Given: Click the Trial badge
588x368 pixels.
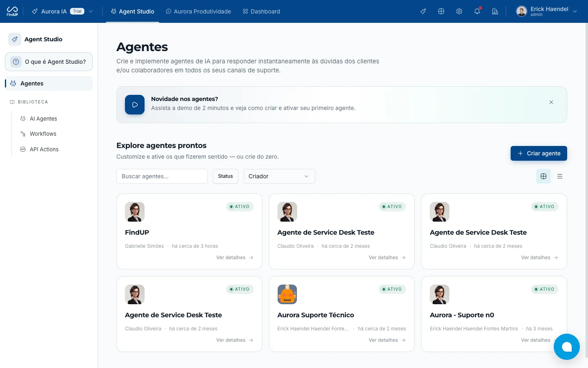Looking at the screenshot, I should tap(77, 11).
